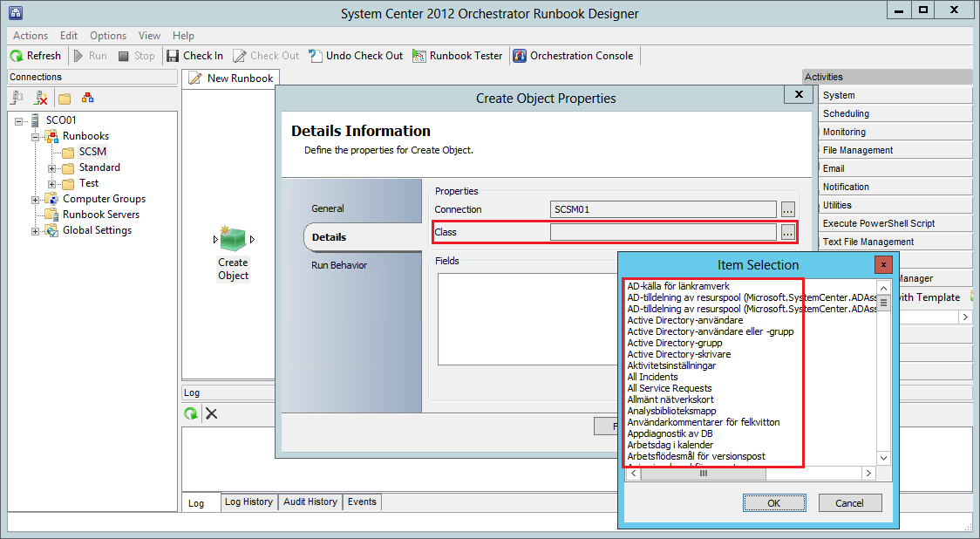Click the horizontal scroll right arrow in Item Selection
The width and height of the screenshot is (980, 539).
pos(868,474)
